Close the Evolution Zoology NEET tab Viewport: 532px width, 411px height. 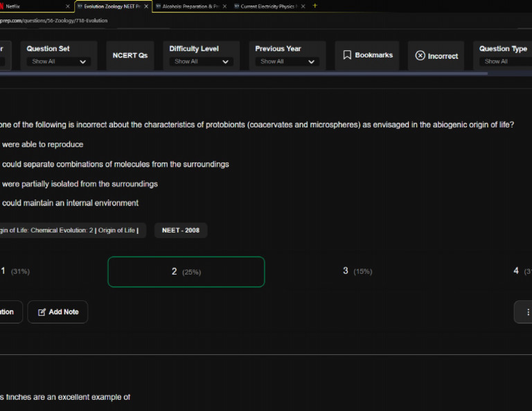click(146, 6)
